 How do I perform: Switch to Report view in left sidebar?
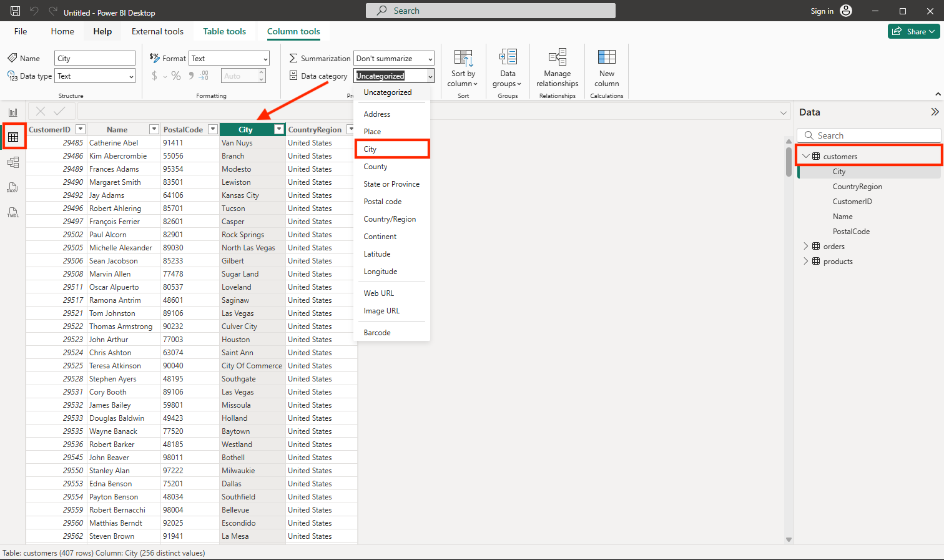pyautogui.click(x=13, y=112)
